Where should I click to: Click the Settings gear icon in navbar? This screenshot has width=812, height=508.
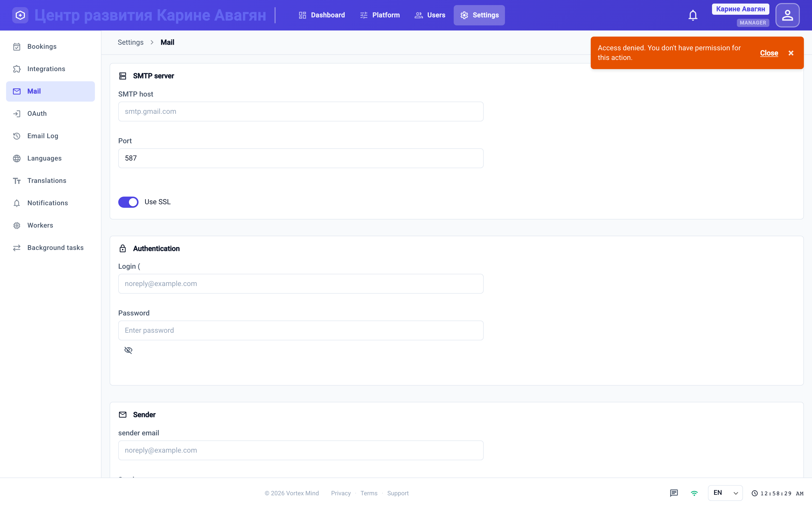click(464, 15)
